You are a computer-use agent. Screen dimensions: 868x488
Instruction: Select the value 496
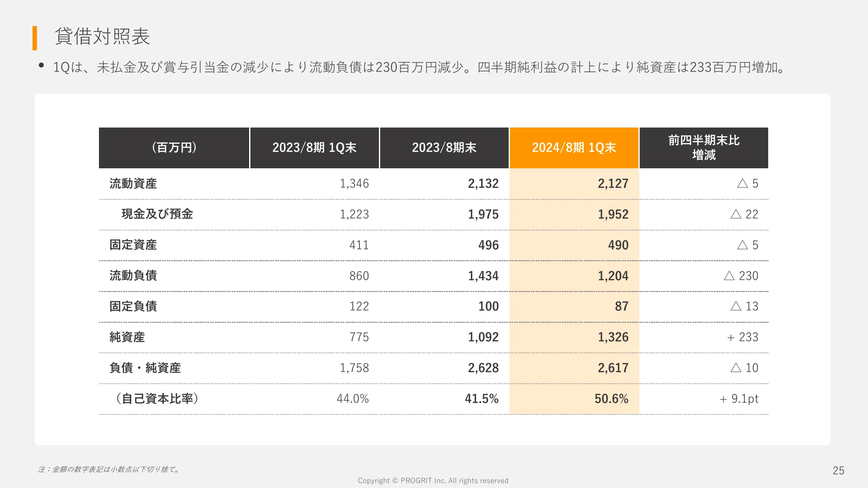click(x=488, y=245)
